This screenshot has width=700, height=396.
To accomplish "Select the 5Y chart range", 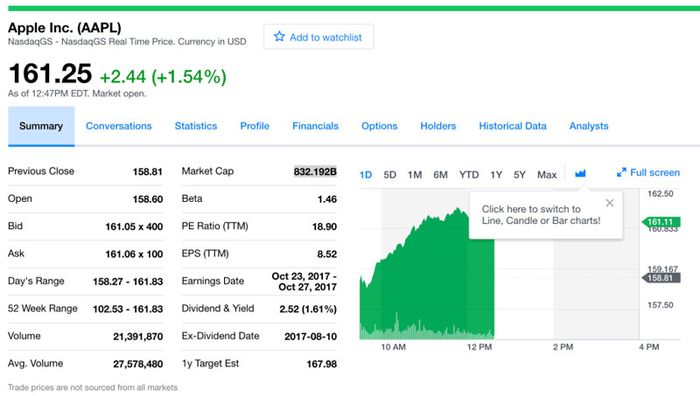I will [x=519, y=175].
